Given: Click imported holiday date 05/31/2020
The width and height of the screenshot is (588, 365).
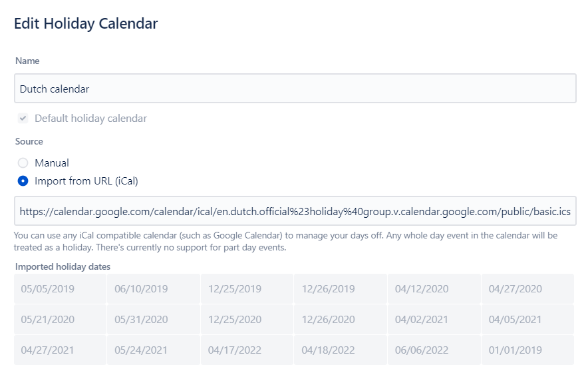Looking at the screenshot, I should point(141,320).
